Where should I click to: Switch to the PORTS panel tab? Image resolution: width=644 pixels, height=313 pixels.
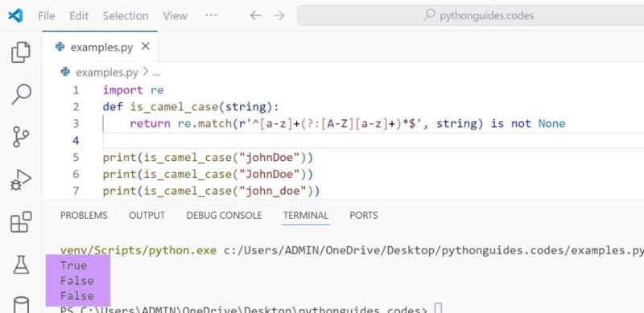[364, 216]
